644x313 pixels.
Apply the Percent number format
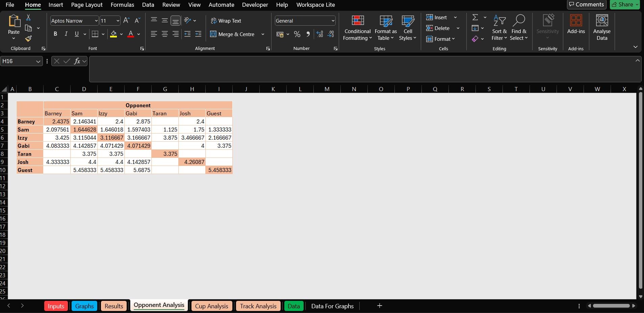click(x=297, y=34)
